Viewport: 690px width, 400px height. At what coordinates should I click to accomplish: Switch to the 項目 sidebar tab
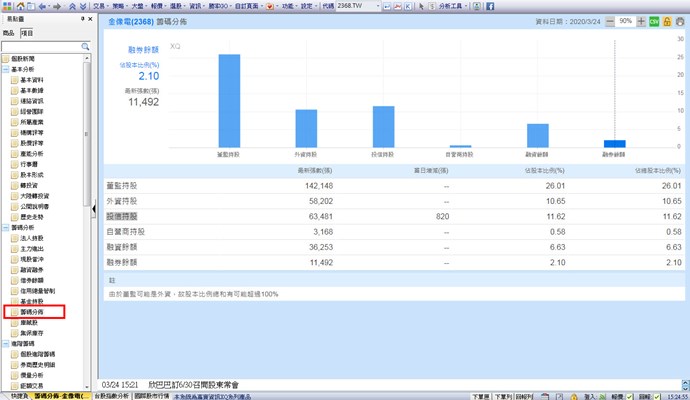27,33
